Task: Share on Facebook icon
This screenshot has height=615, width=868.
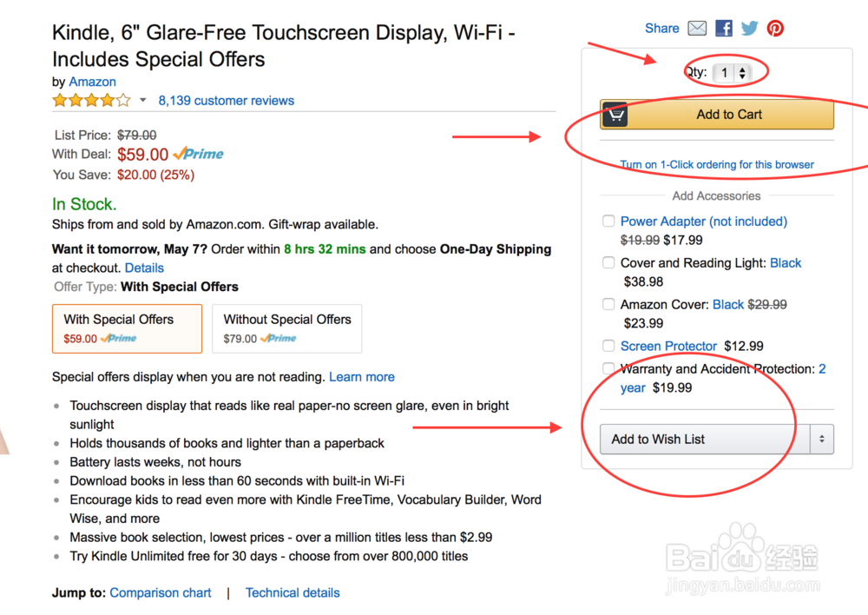Action: pyautogui.click(x=724, y=29)
